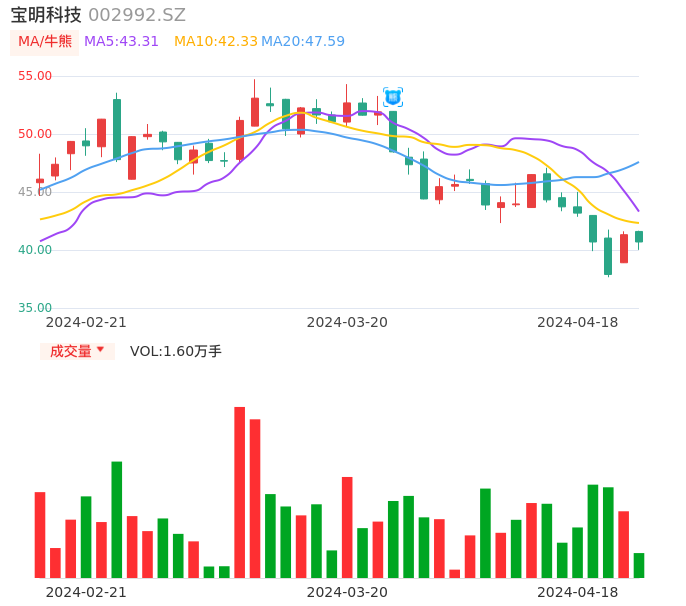Viewport: 686px width, 606px height.
Task: Click 2024-02-21 date under price chart
Action: [x=86, y=322]
